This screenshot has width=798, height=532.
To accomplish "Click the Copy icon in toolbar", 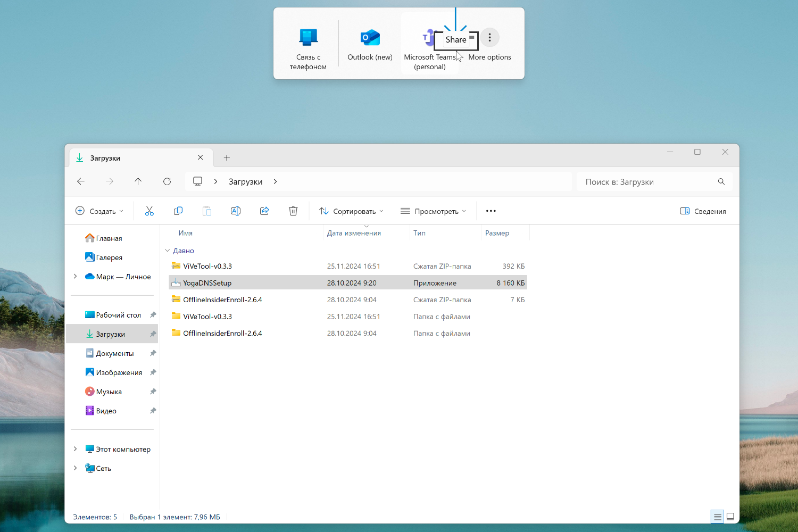I will point(178,211).
